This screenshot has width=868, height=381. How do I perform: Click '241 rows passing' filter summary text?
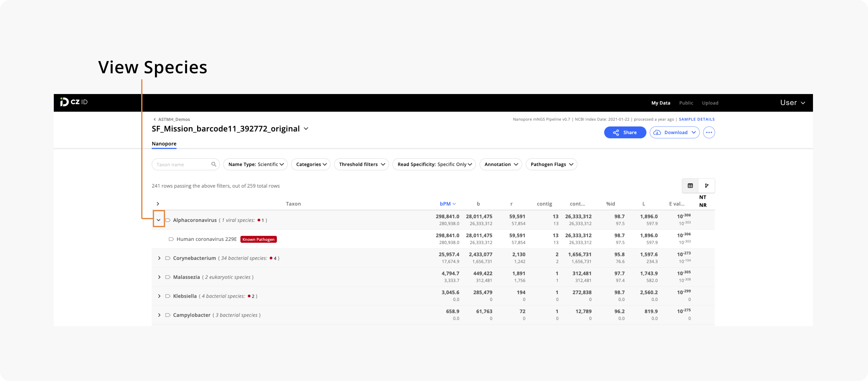click(216, 186)
